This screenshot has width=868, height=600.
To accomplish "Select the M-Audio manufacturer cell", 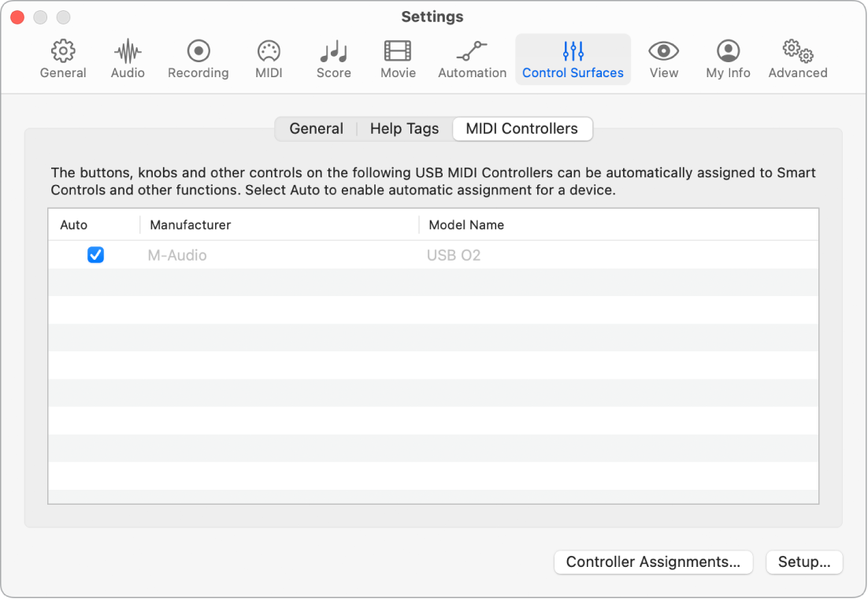I will pos(177,255).
